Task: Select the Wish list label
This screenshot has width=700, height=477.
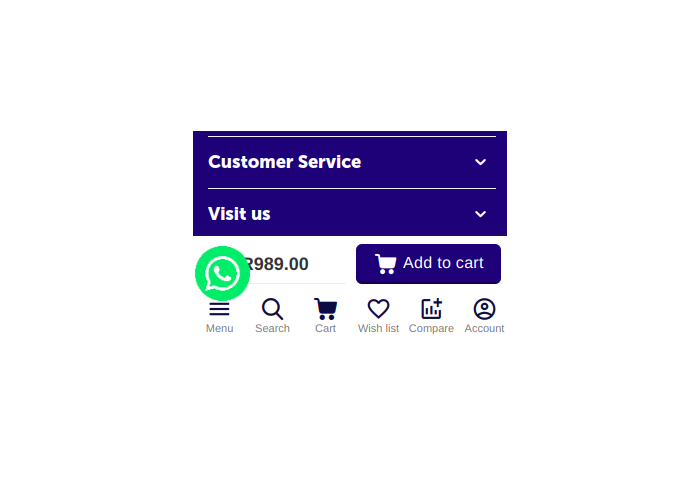Action: point(378,328)
